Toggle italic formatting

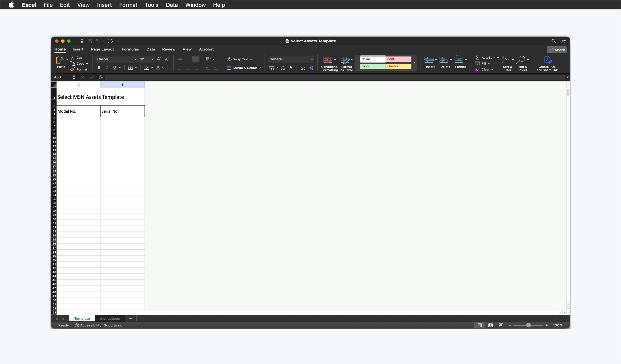(107, 68)
